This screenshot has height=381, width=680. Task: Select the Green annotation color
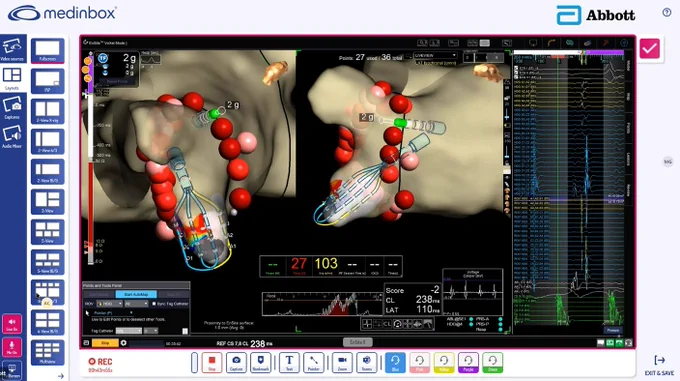tap(492, 362)
